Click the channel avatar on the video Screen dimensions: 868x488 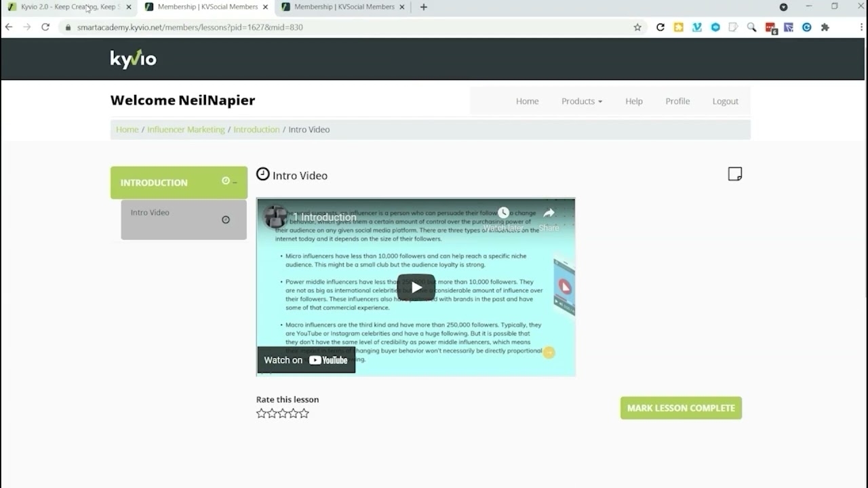click(275, 217)
